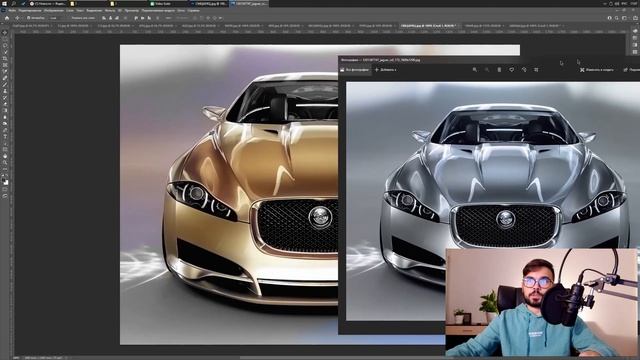The image size is (640, 360).
Task: Click the zoom-in magnifier in Photos window
Action: pyautogui.click(x=474, y=70)
